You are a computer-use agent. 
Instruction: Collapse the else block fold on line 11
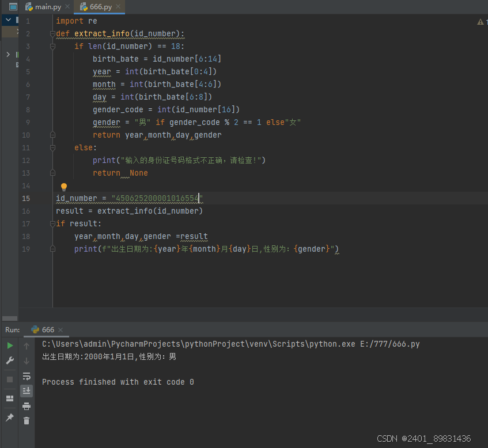tap(52, 148)
